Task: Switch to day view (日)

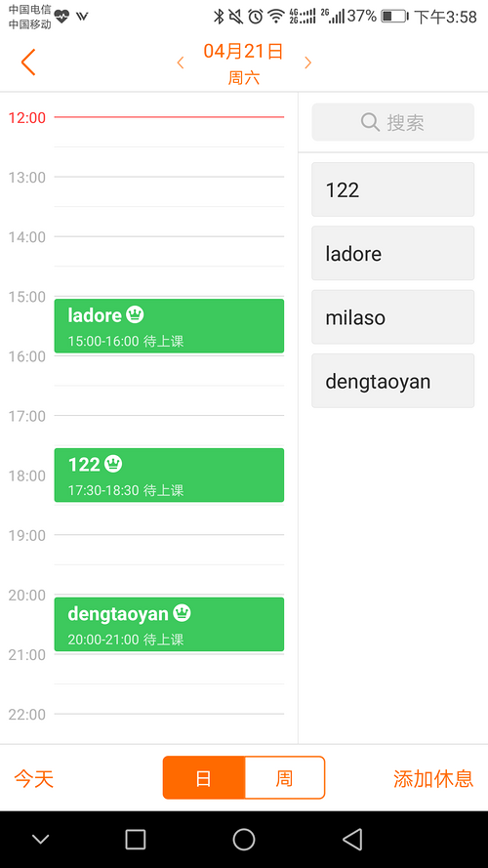Action: tap(204, 778)
